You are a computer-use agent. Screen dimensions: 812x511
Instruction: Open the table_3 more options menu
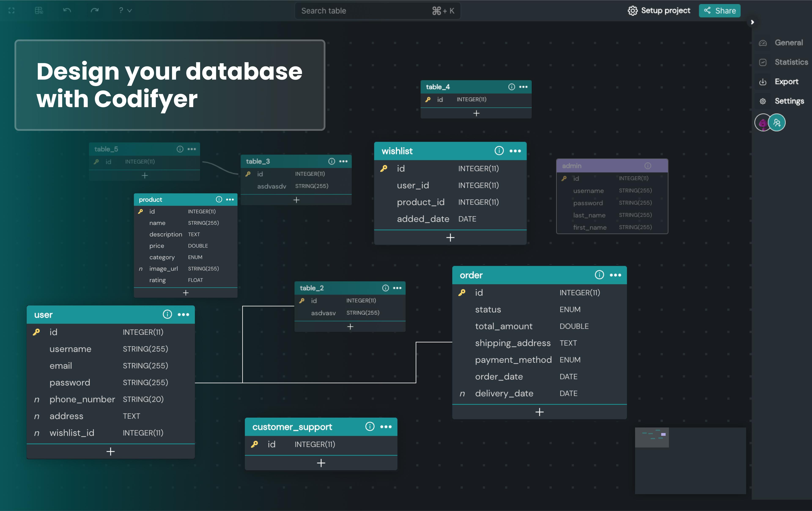coord(343,161)
